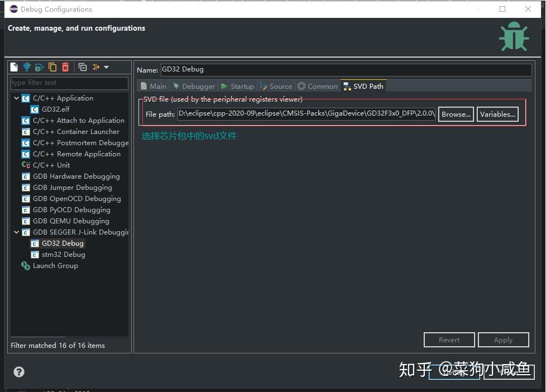Open the Variables dialog
Screen dimensions: 546x392
coord(497,114)
